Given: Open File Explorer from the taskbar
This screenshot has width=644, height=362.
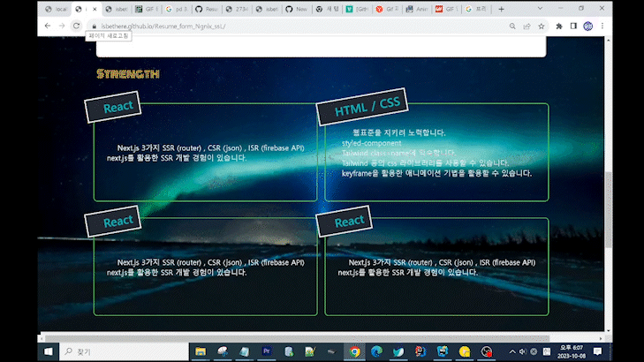Looking at the screenshot, I should point(201,351).
